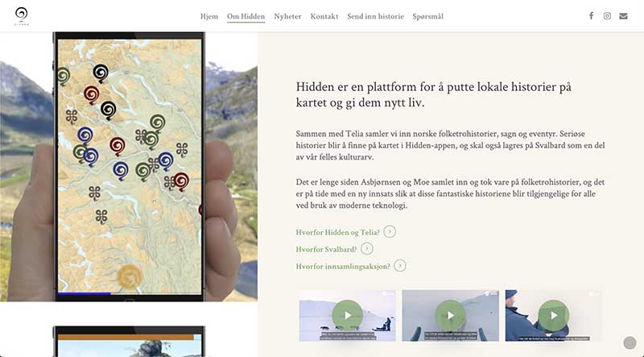Open the Spørsmål menu item
This screenshot has height=357, width=644.
(428, 16)
